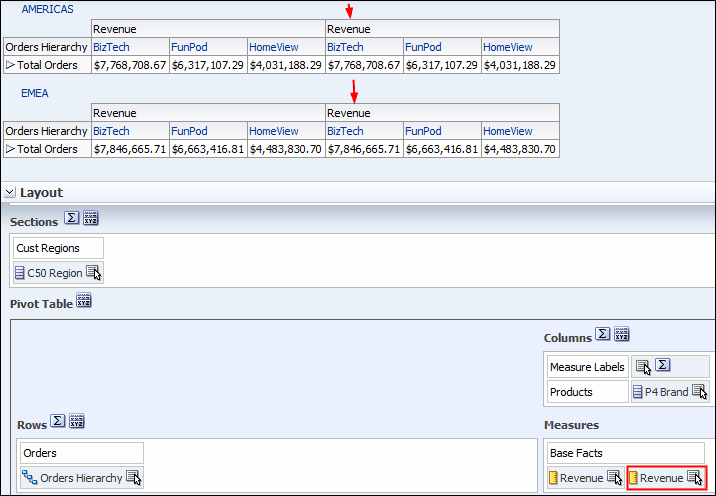Image resolution: width=716 pixels, height=496 pixels.
Task: Collapse the Layout pane
Action: tap(9, 192)
